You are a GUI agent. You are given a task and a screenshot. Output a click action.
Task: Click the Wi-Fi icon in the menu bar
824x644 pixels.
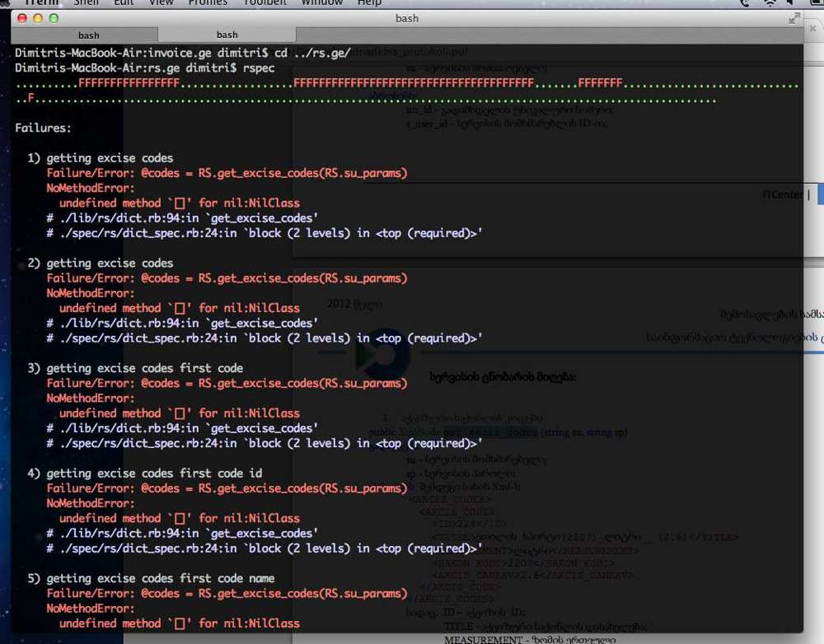[770, 3]
